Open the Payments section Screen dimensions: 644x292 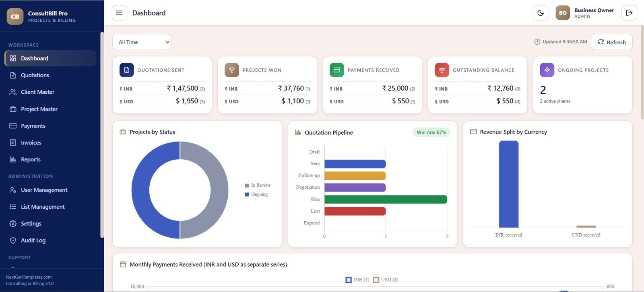click(50, 126)
